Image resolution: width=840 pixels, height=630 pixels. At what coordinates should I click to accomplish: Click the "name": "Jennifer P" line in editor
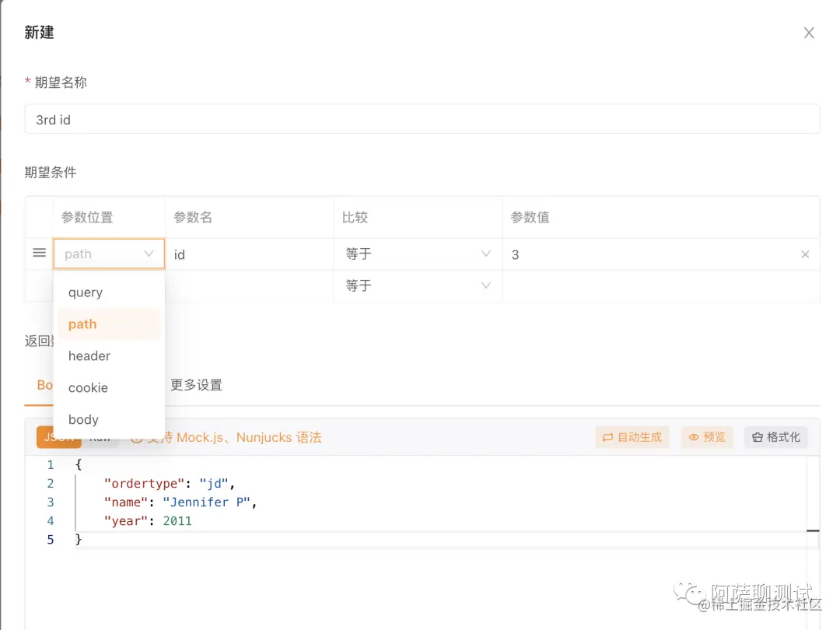click(180, 502)
